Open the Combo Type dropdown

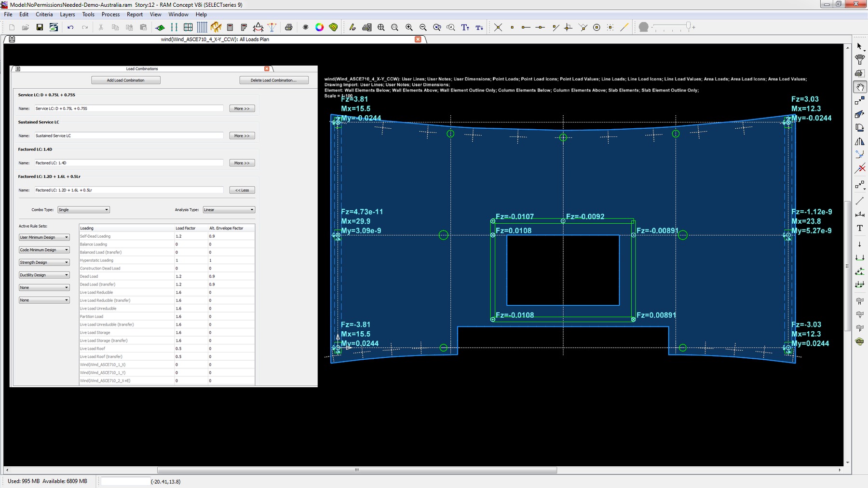click(x=83, y=210)
